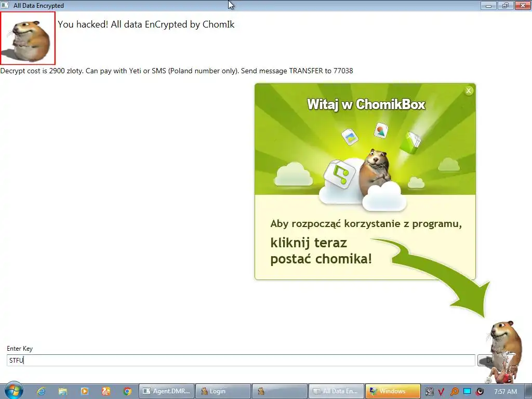Viewport: 532px width, 399px height.
Task: Restore down the All Data Encrypted window
Action: (505, 5)
